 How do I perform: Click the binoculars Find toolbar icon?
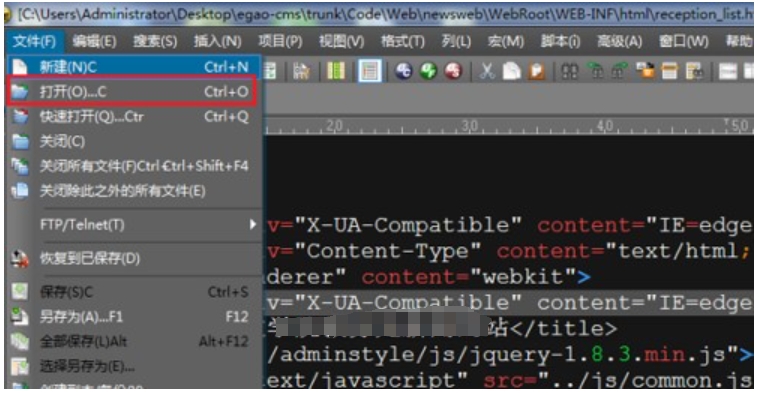click(570, 72)
